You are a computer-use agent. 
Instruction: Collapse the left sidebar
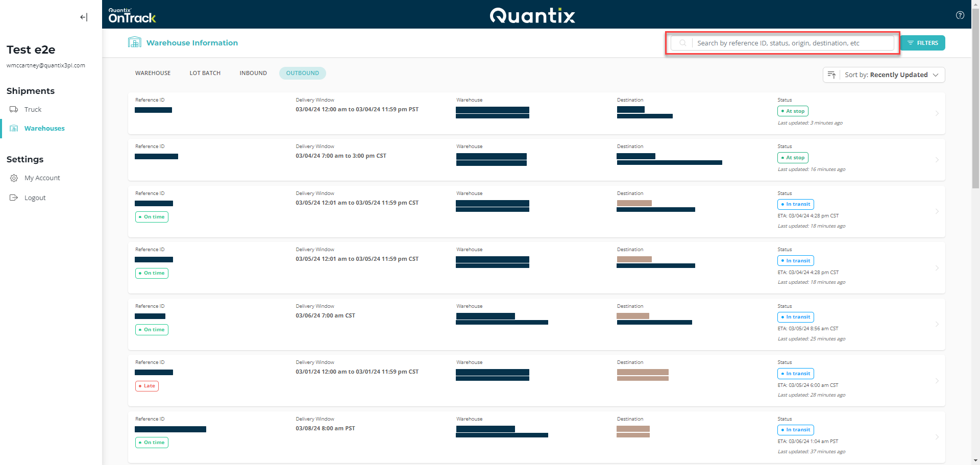83,17
